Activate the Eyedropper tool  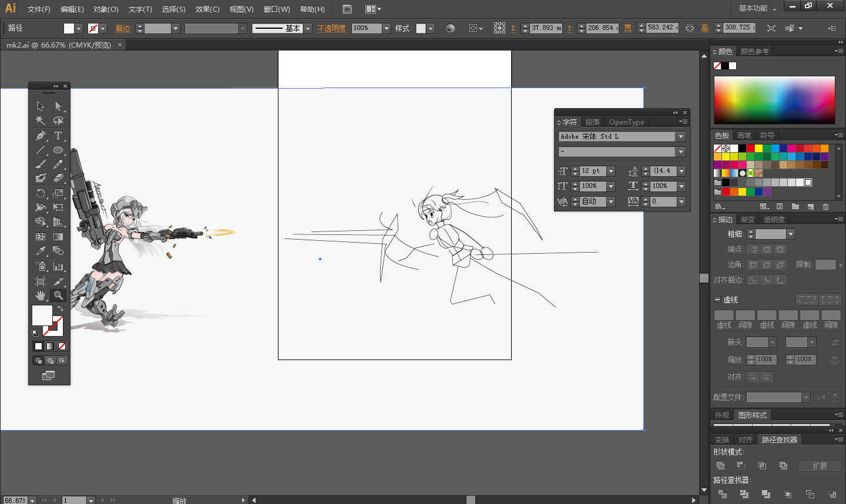click(x=40, y=251)
